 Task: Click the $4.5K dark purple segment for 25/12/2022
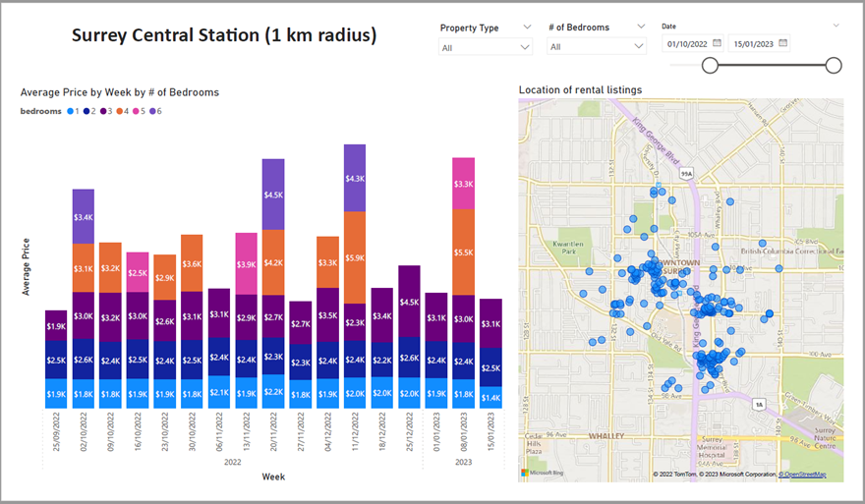pyautogui.click(x=409, y=301)
